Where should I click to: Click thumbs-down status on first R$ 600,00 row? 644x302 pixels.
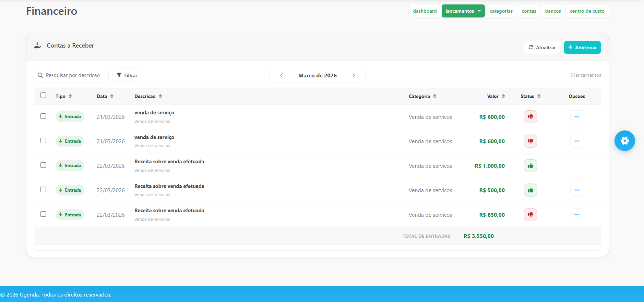[x=530, y=117]
